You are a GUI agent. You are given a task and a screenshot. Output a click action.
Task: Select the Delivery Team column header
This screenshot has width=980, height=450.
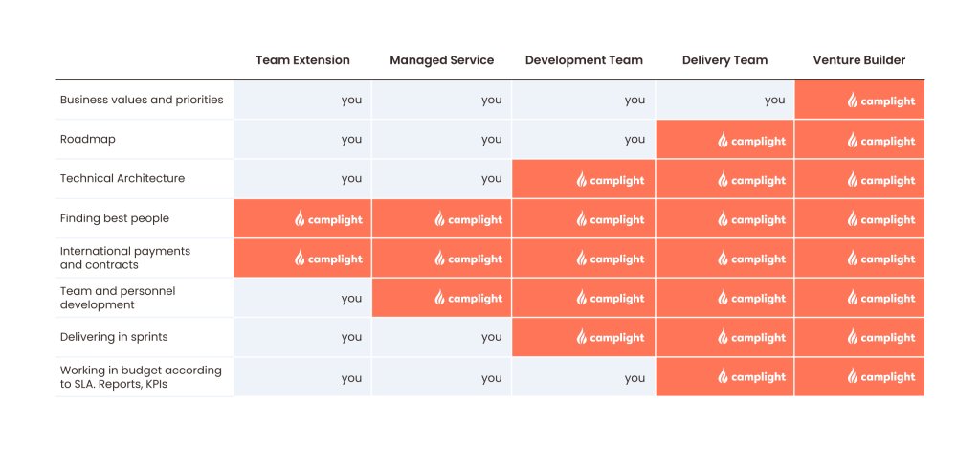pos(724,60)
